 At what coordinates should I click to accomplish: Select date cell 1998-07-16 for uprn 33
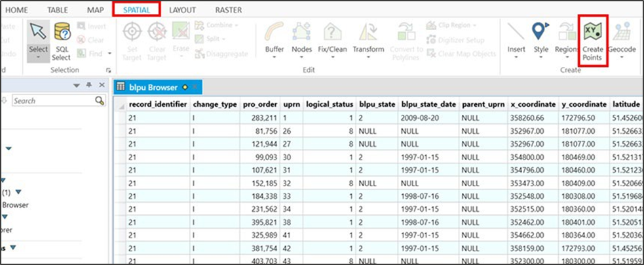pyautogui.click(x=428, y=196)
